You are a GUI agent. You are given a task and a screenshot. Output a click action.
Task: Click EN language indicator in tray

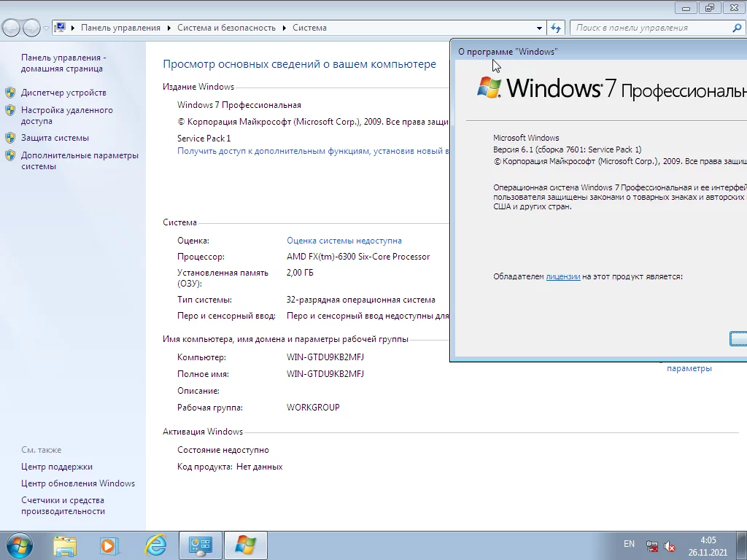629,543
